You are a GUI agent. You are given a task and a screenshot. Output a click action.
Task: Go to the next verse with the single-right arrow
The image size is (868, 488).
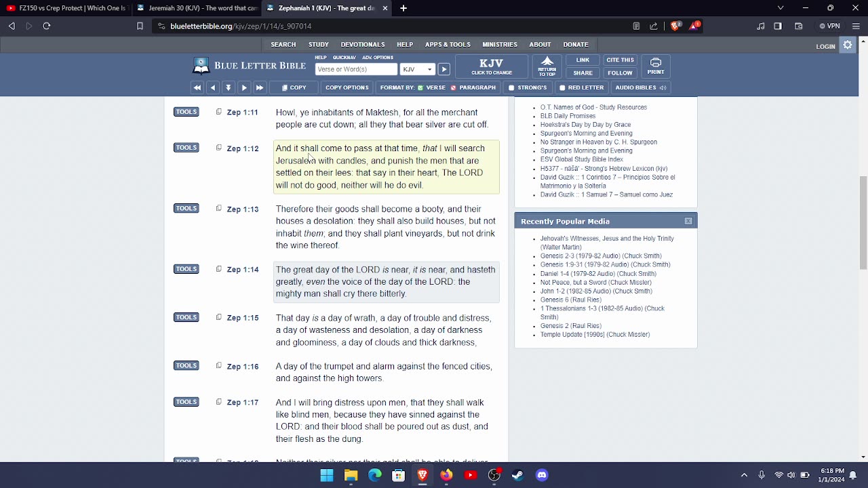pyautogui.click(x=244, y=87)
